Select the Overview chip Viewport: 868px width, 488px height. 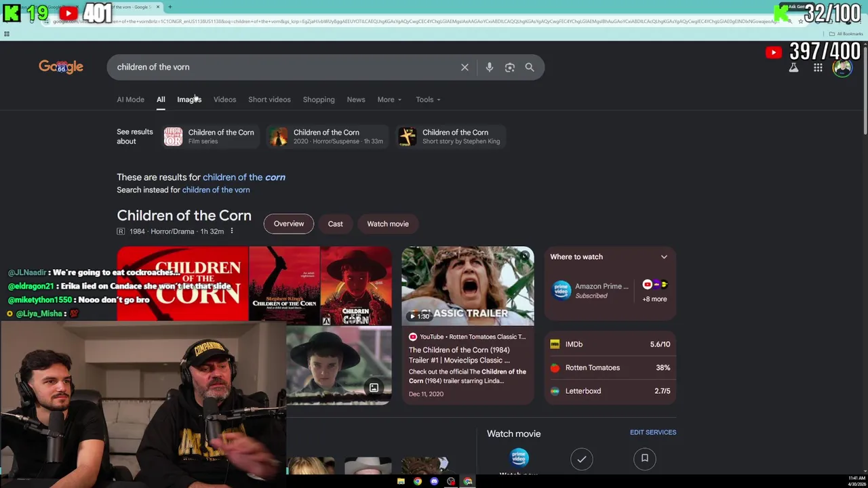[x=289, y=224]
